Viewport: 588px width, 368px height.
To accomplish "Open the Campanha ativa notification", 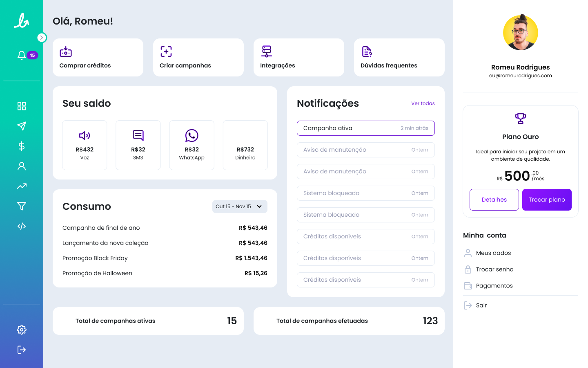I will click(365, 128).
